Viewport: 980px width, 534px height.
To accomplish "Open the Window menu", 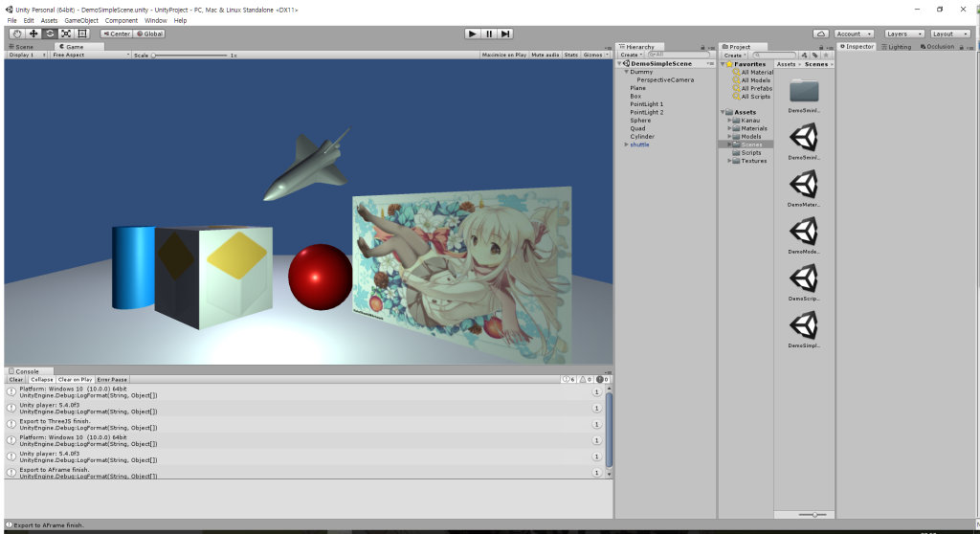I will (x=156, y=21).
